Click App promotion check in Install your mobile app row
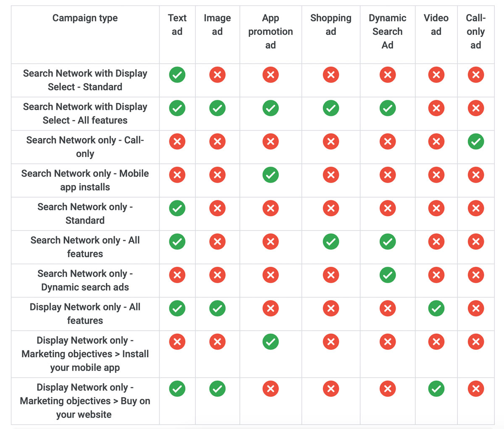 (x=270, y=342)
